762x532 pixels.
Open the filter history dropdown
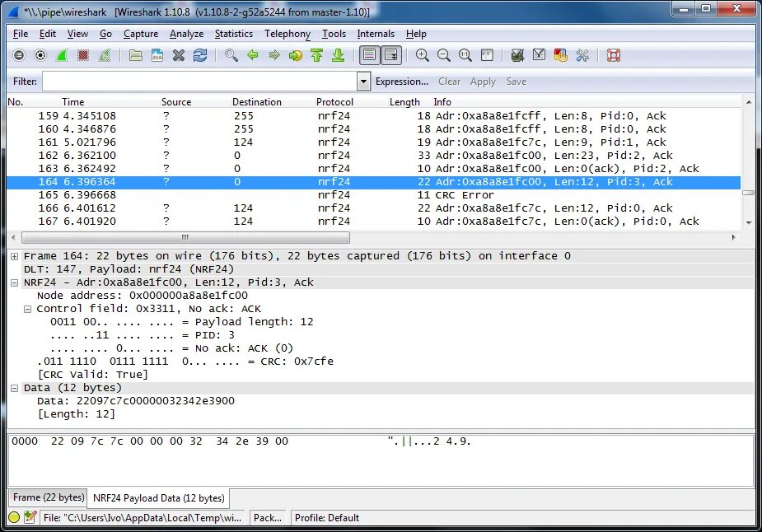coord(362,82)
